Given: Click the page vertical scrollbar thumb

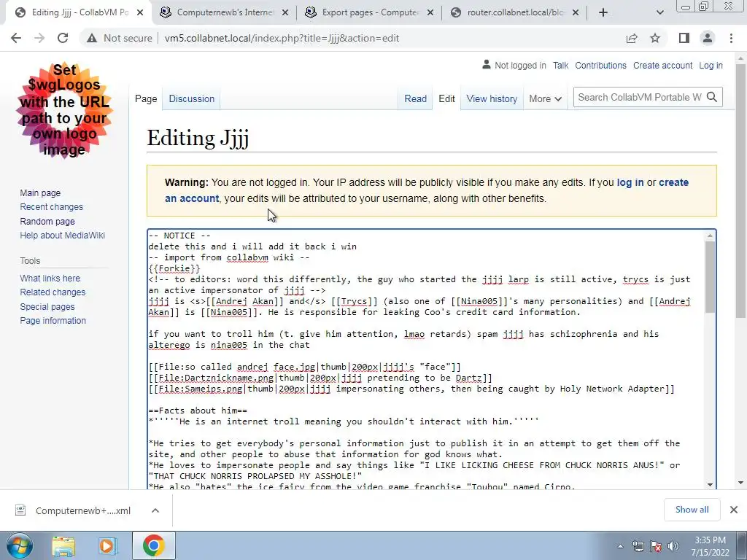Looking at the screenshot, I should (x=740, y=190).
